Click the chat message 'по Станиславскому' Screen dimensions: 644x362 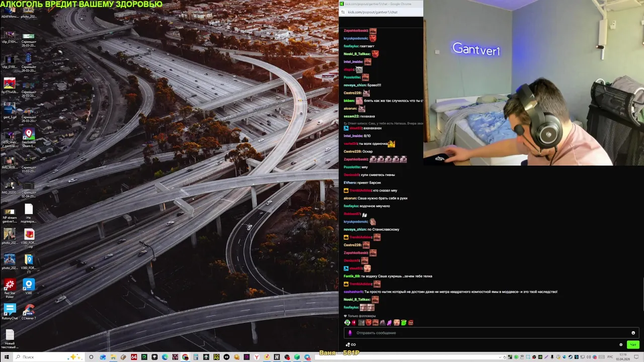(x=383, y=229)
